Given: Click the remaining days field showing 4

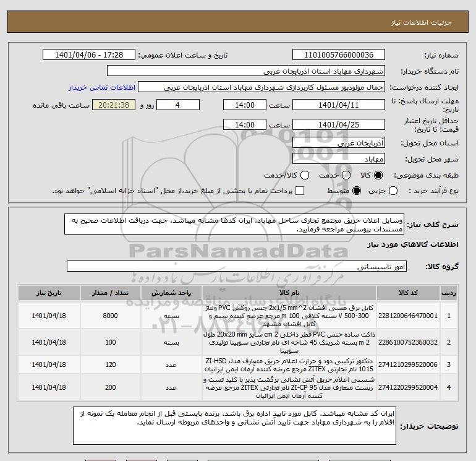Looking at the screenshot, I should pyautogui.click(x=178, y=105).
